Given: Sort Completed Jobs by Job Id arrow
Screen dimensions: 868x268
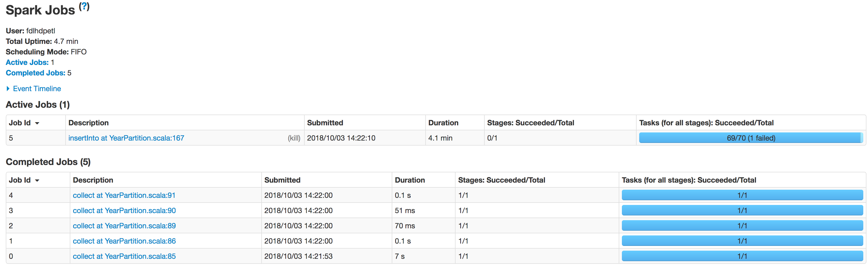Looking at the screenshot, I should [37, 181].
